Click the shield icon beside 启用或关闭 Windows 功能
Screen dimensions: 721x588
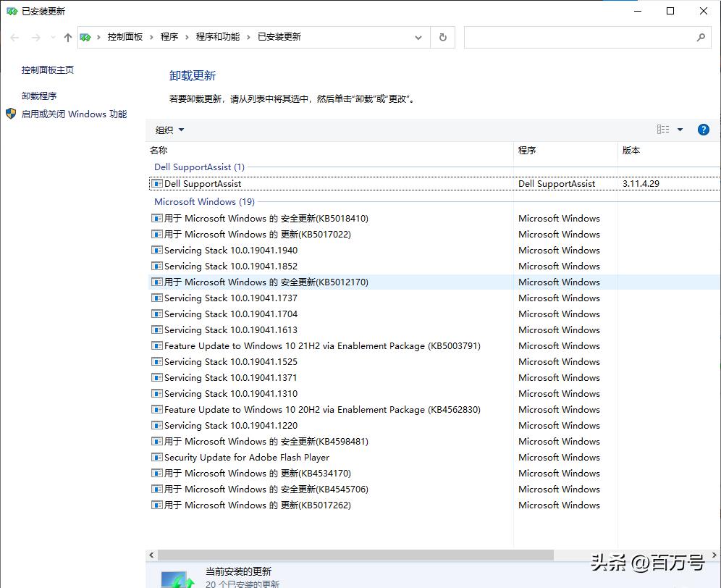point(10,114)
